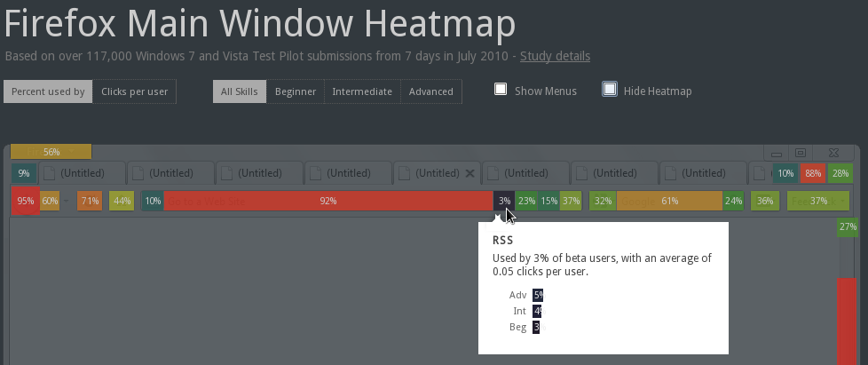Click the mock window maximize button

[801, 153]
